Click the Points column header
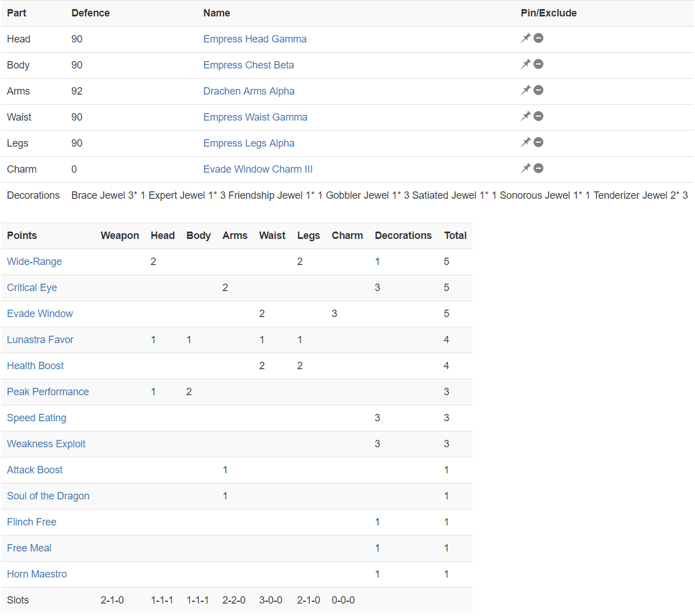Screen dimensions: 695x616 (x=22, y=236)
